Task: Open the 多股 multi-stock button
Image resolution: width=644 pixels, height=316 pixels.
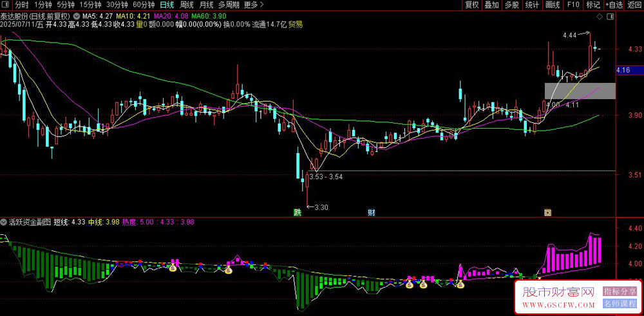Action: coord(512,5)
